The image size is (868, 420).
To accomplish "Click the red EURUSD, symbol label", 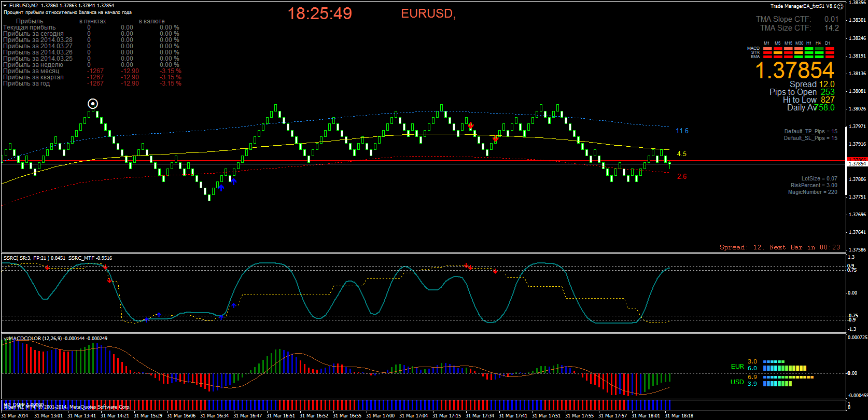I will pos(428,13).
